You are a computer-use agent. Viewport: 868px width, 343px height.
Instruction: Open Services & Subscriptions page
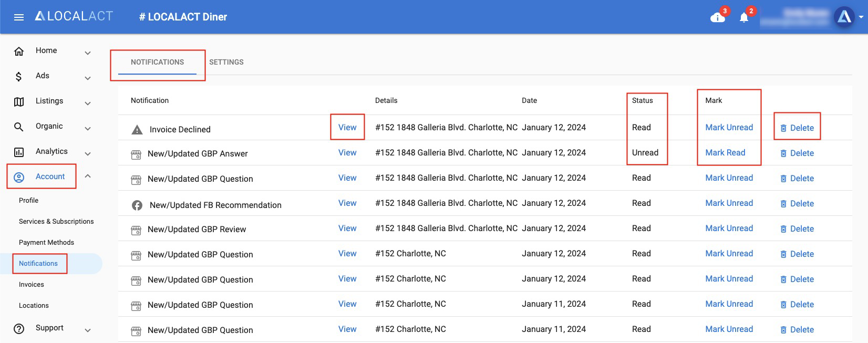click(x=56, y=222)
